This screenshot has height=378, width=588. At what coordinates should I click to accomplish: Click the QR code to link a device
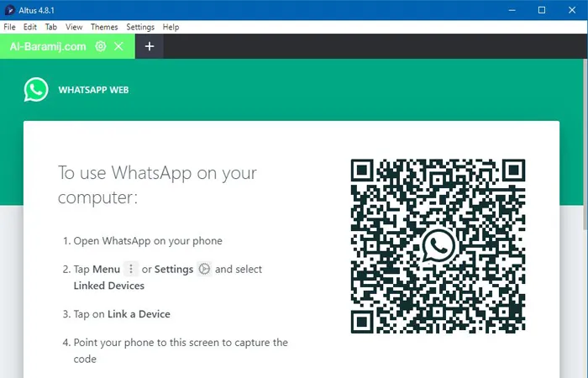(438, 246)
